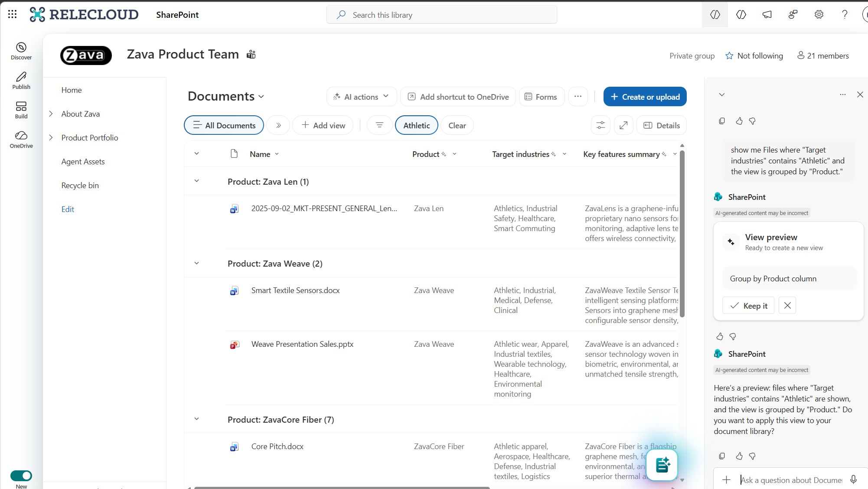Toggle the Not following star

tap(729, 56)
